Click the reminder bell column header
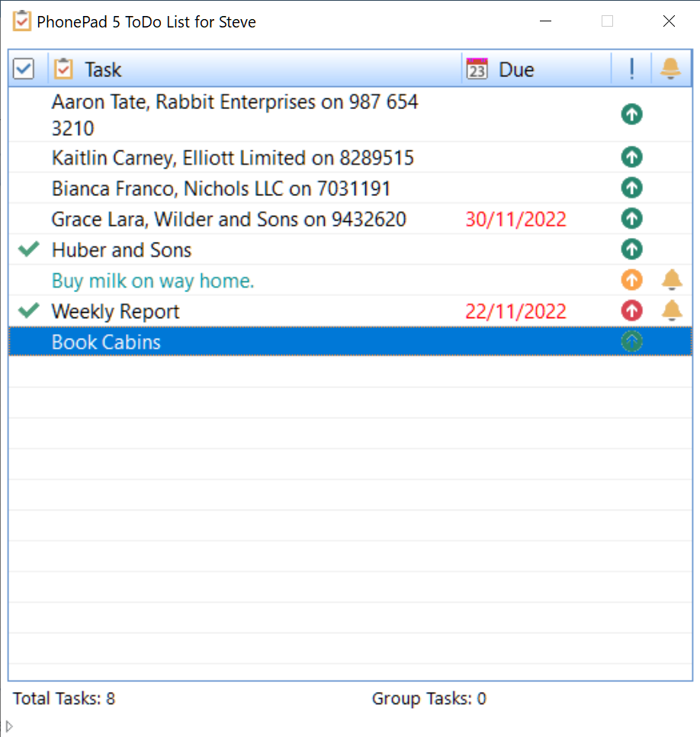The image size is (700, 737). pyautogui.click(x=671, y=69)
